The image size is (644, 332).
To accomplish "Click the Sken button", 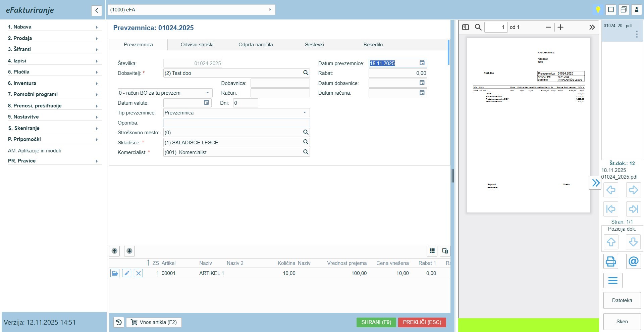I will click(622, 322).
